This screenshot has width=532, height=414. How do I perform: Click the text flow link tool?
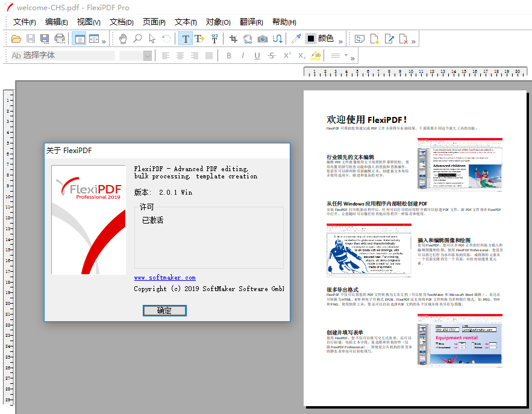(278, 39)
